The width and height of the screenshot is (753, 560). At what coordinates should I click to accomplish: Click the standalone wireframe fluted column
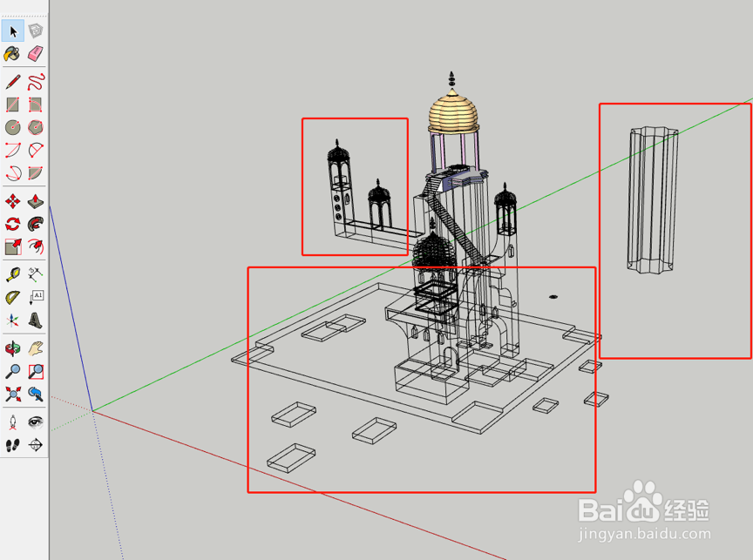[x=653, y=200]
